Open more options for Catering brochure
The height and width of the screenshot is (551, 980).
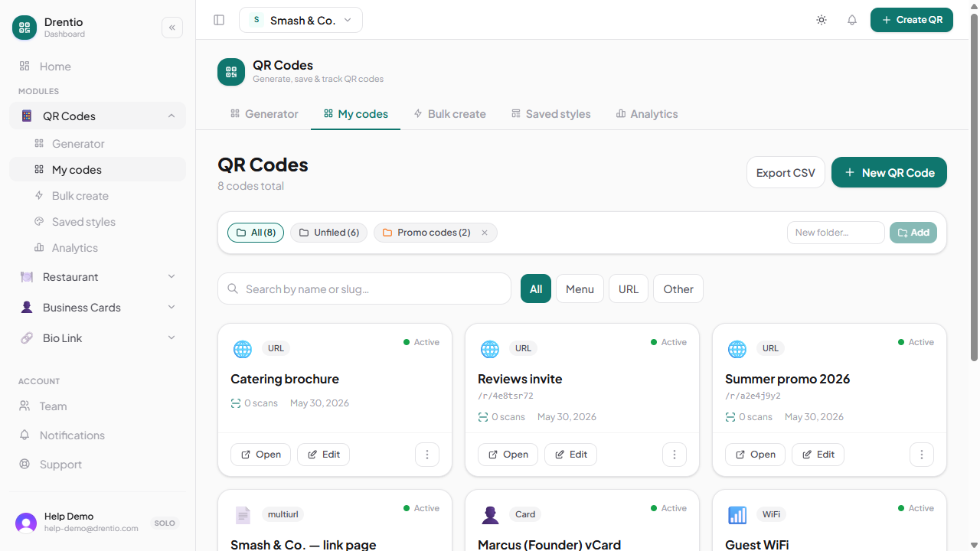[427, 455]
